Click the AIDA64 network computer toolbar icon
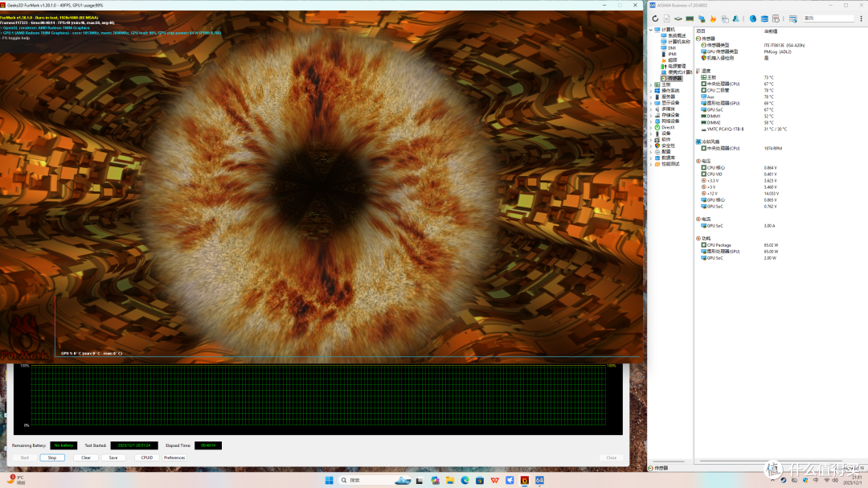This screenshot has width=868, height=488. tap(702, 18)
